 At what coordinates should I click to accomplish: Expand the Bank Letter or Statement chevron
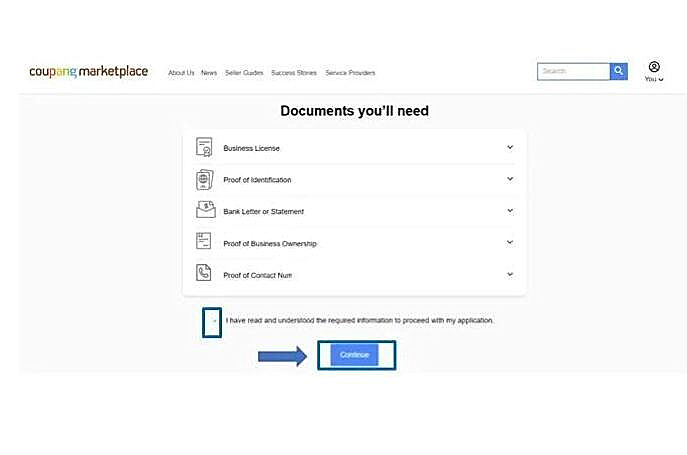(x=509, y=211)
